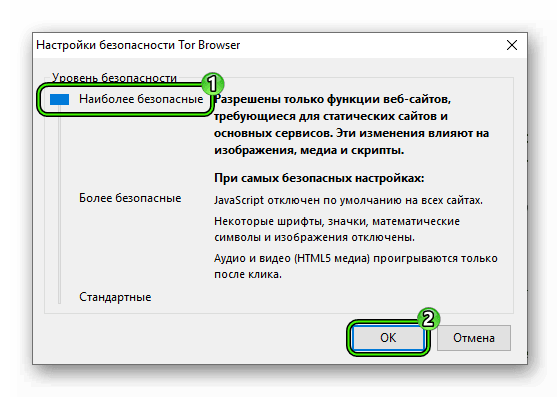Screen dimensions: 560x397
Task: Select the Более безопасные security level
Action: tap(130, 198)
